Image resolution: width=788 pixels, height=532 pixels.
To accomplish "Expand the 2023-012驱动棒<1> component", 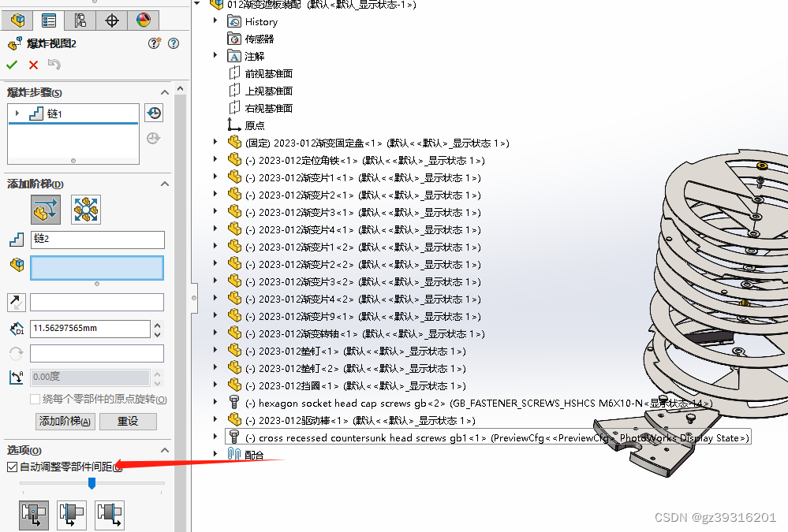I will coord(215,419).
